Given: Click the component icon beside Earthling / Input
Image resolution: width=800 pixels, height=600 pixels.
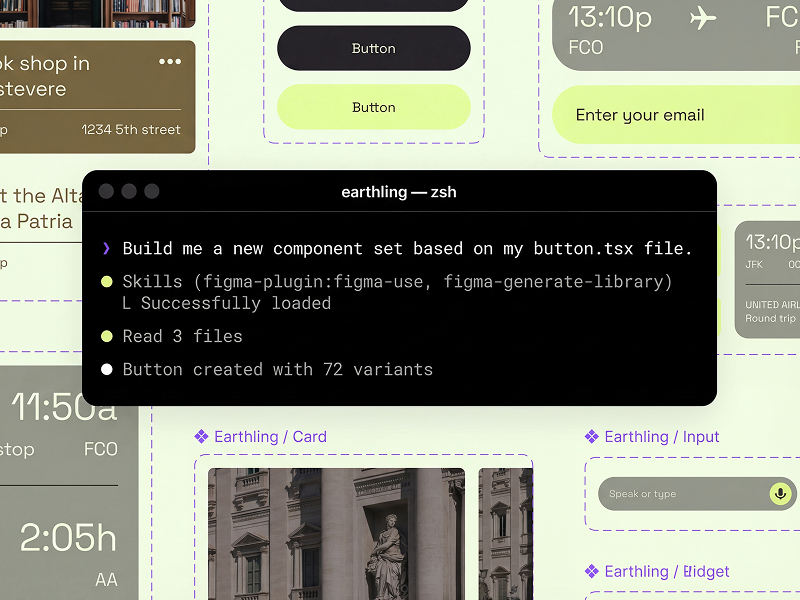Looking at the screenshot, I should (x=592, y=437).
